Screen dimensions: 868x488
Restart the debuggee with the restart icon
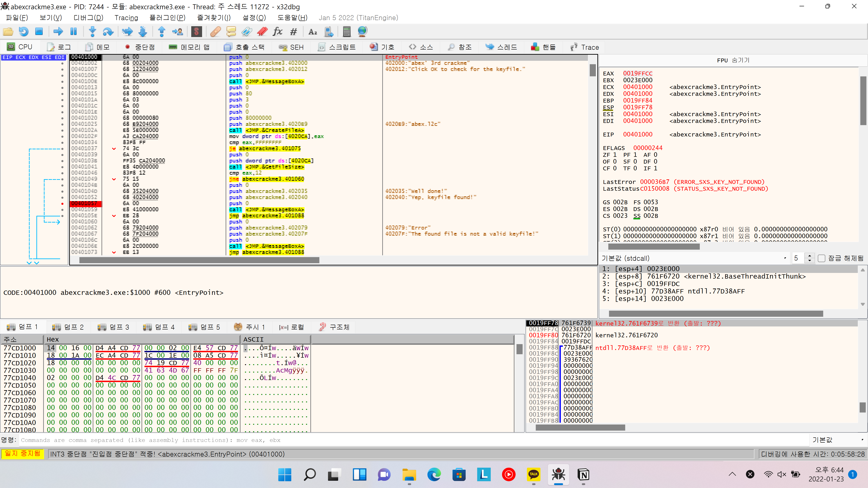[x=24, y=32]
